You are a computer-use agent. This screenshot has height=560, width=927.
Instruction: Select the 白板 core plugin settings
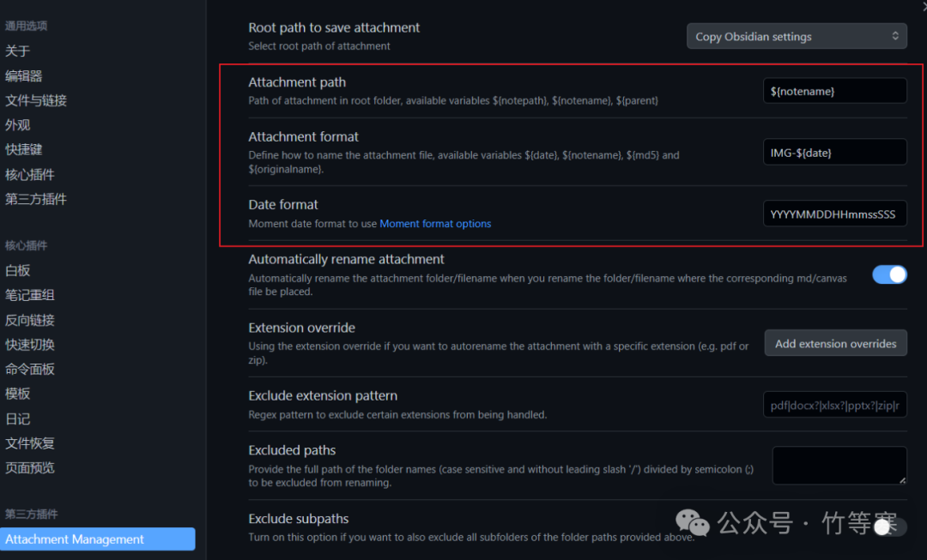click(18, 270)
